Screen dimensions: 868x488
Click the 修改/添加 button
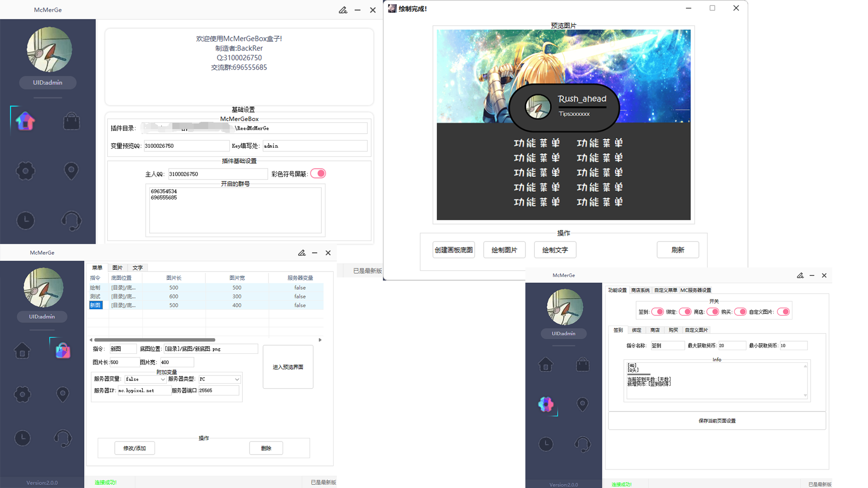pos(135,448)
